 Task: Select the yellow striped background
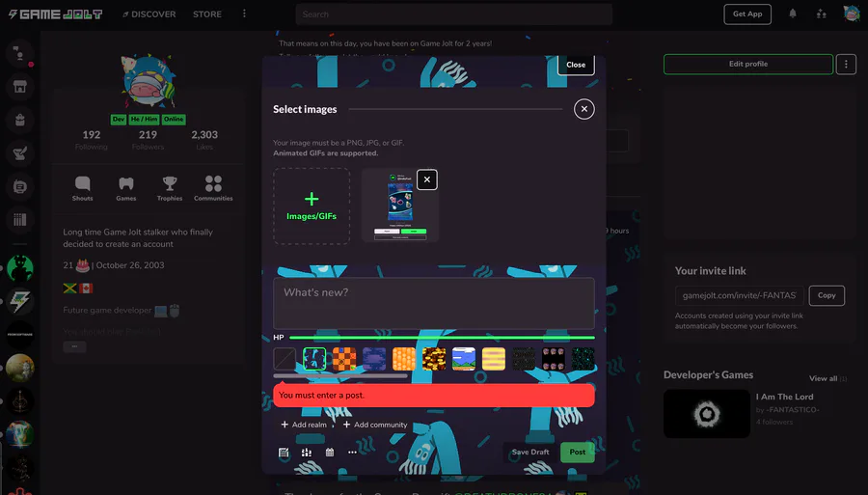click(494, 359)
